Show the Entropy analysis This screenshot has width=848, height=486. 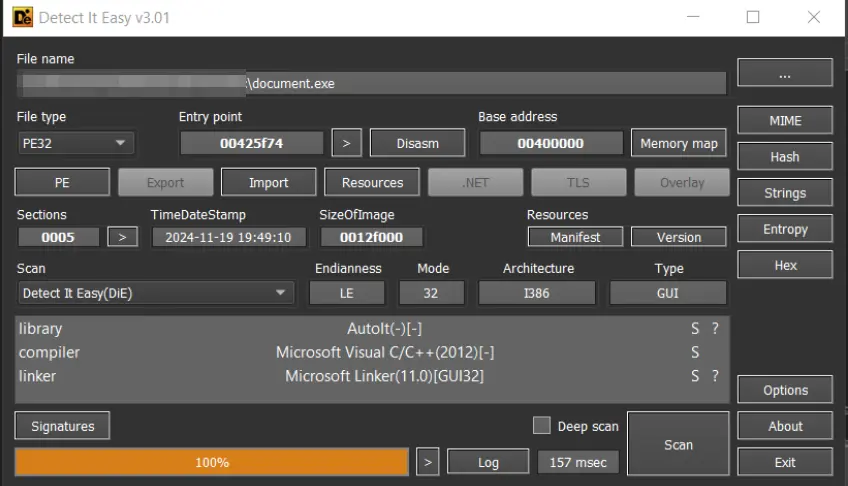coord(785,229)
